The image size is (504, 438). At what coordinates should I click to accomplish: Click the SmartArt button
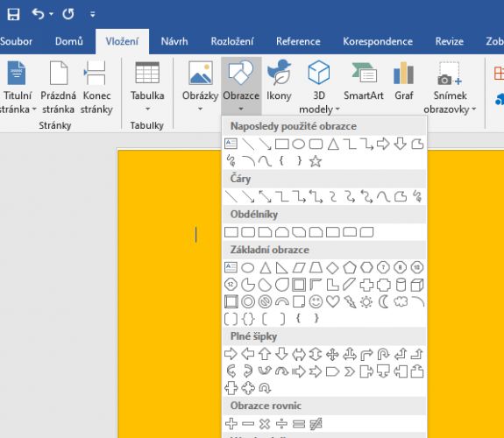click(364, 81)
